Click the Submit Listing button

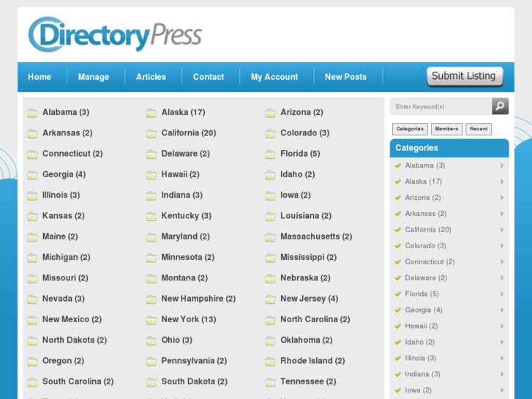[x=465, y=76]
